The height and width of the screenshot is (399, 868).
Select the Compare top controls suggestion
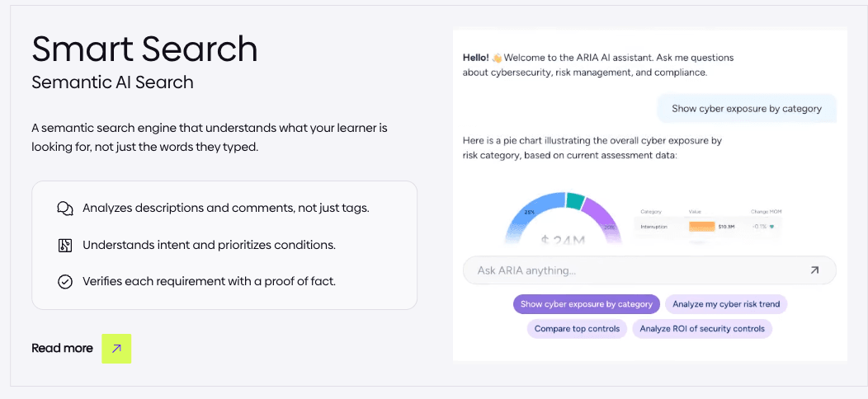click(577, 329)
